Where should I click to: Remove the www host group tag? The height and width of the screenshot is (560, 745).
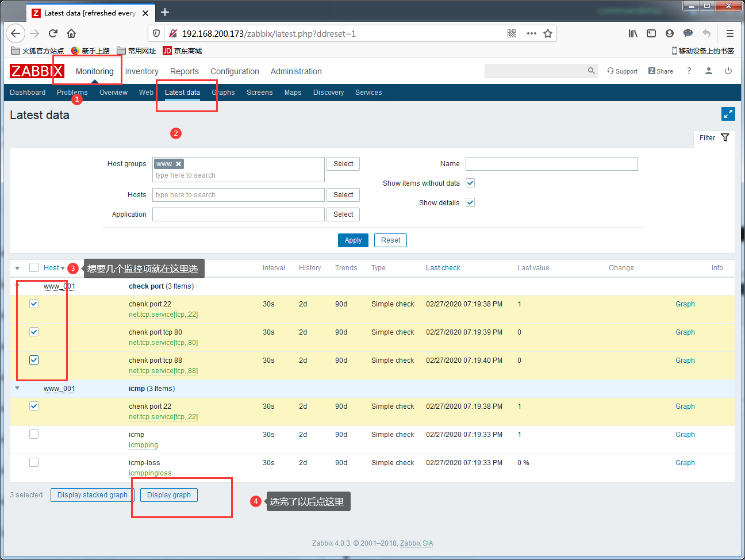pyautogui.click(x=178, y=164)
